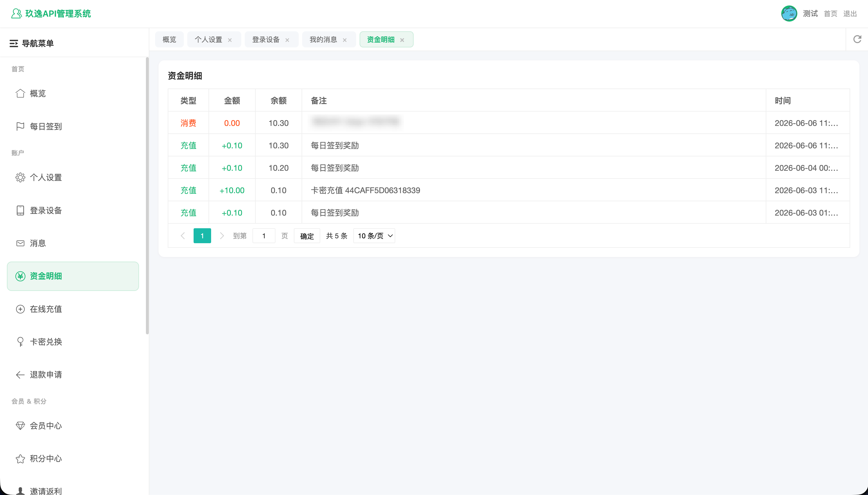Click page number 1 button
Image resolution: width=868 pixels, height=495 pixels.
coord(202,236)
